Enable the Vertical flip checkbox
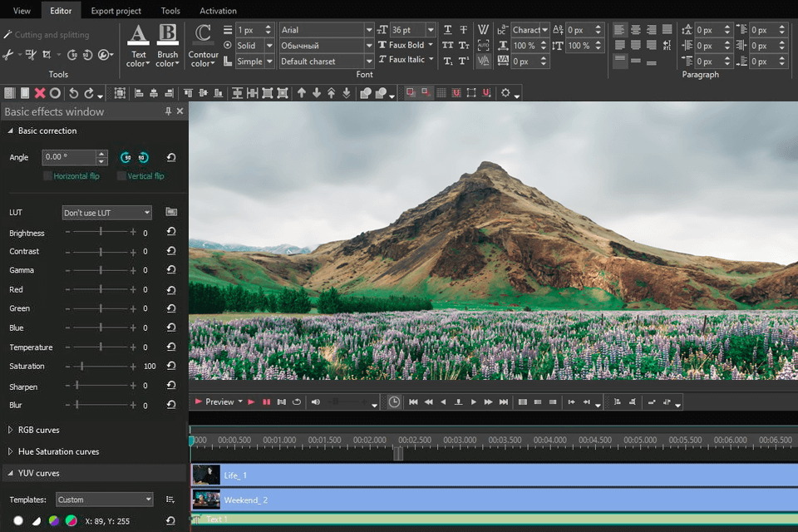 (121, 176)
